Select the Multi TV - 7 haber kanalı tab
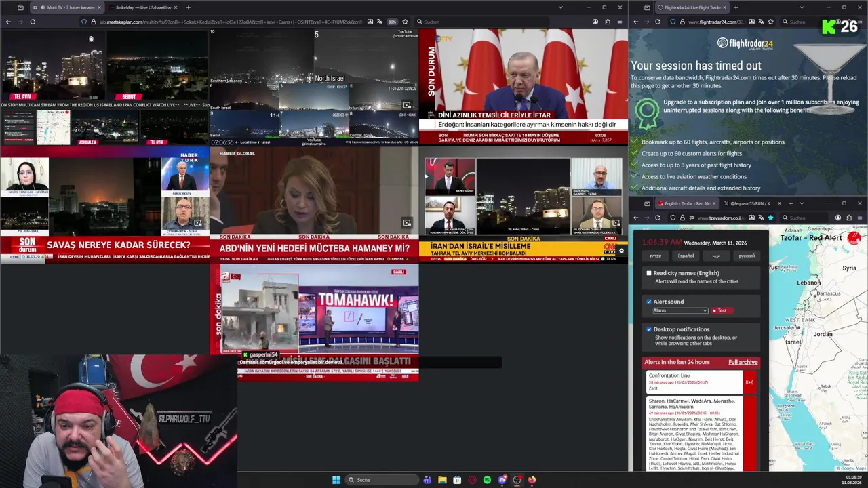 (67, 7)
